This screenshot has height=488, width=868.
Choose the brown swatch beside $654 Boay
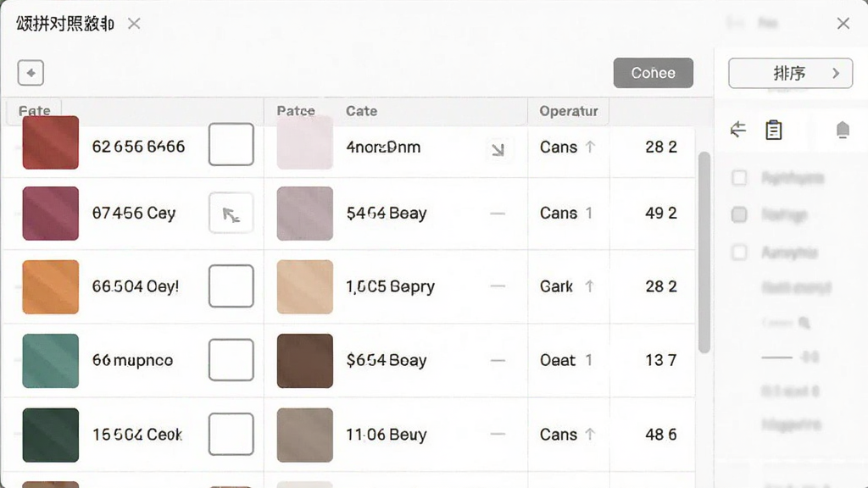(305, 361)
